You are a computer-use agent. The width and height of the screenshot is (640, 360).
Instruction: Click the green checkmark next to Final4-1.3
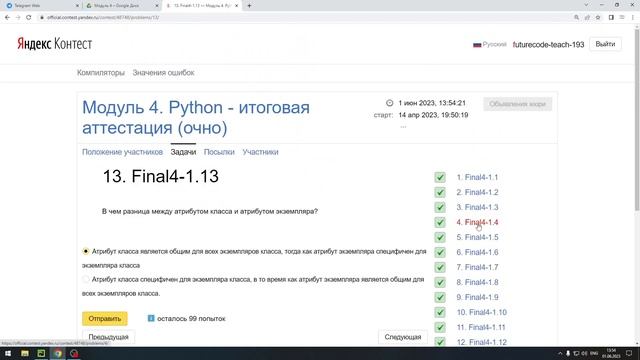point(440,207)
